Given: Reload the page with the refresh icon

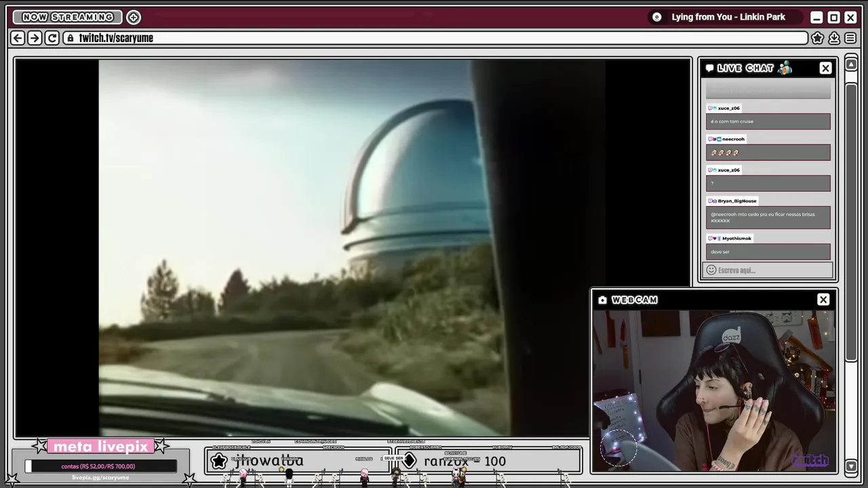Looking at the screenshot, I should (52, 38).
